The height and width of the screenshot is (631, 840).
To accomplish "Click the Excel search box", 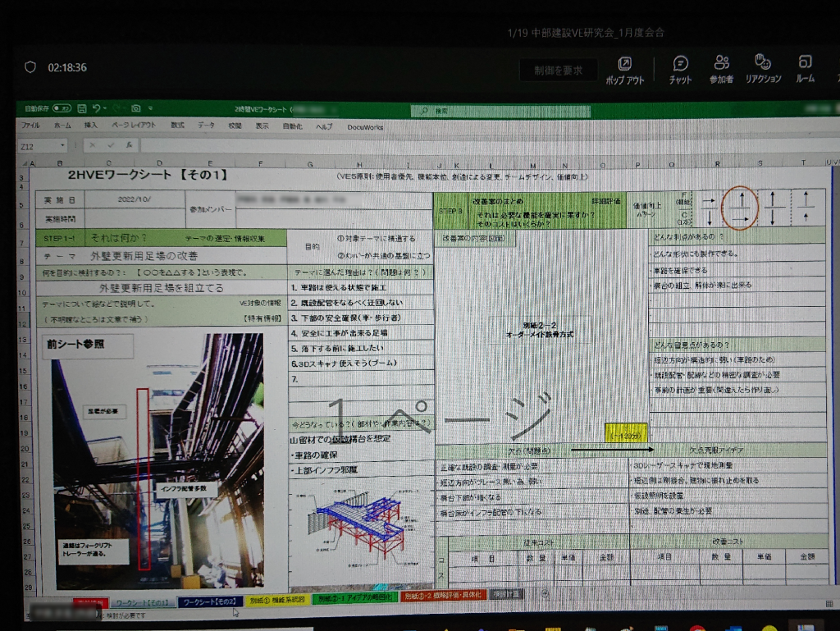I will pos(501,111).
